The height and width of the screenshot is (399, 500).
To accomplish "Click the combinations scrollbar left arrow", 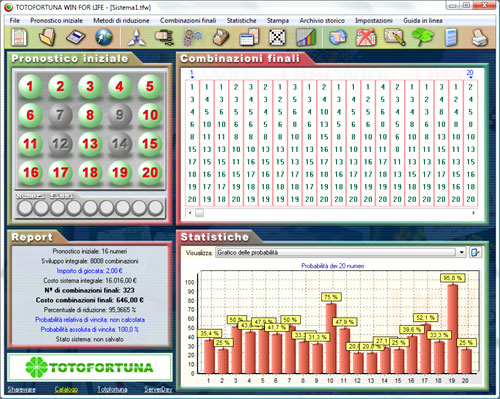I will 190,213.
